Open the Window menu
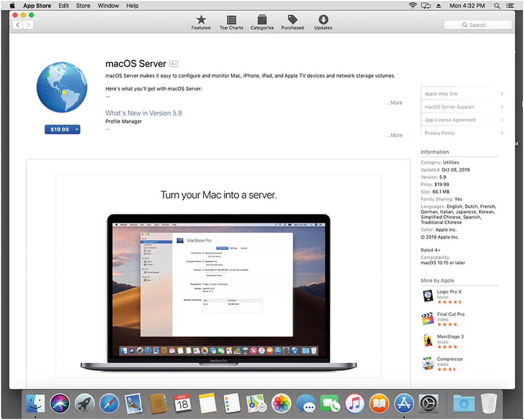Image resolution: width=524 pixels, height=420 pixels. point(108,6)
